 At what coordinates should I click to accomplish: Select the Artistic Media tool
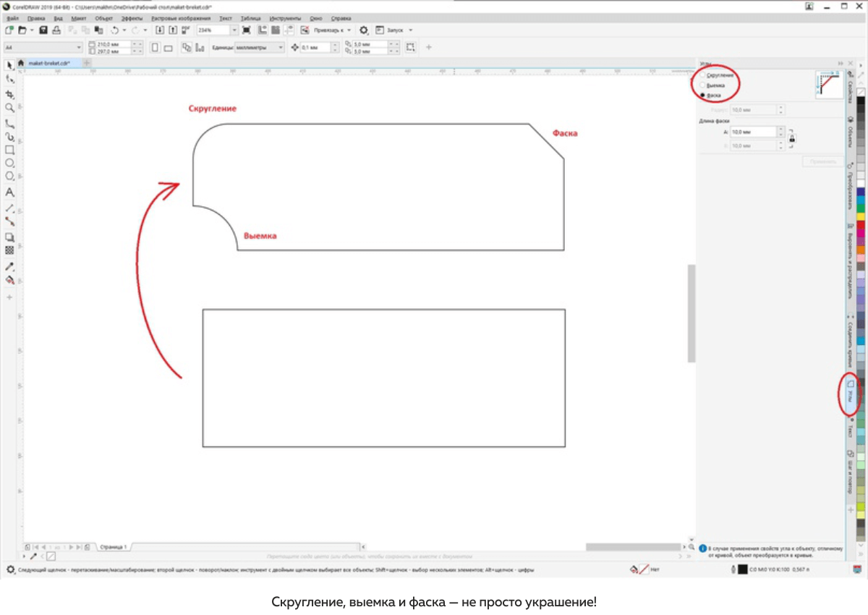(x=9, y=136)
